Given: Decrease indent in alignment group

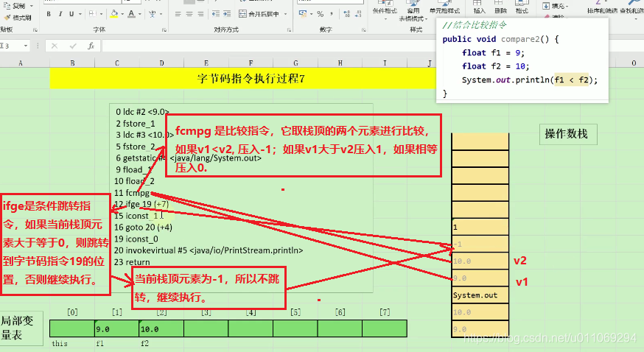Looking at the screenshot, I should 216,14.
